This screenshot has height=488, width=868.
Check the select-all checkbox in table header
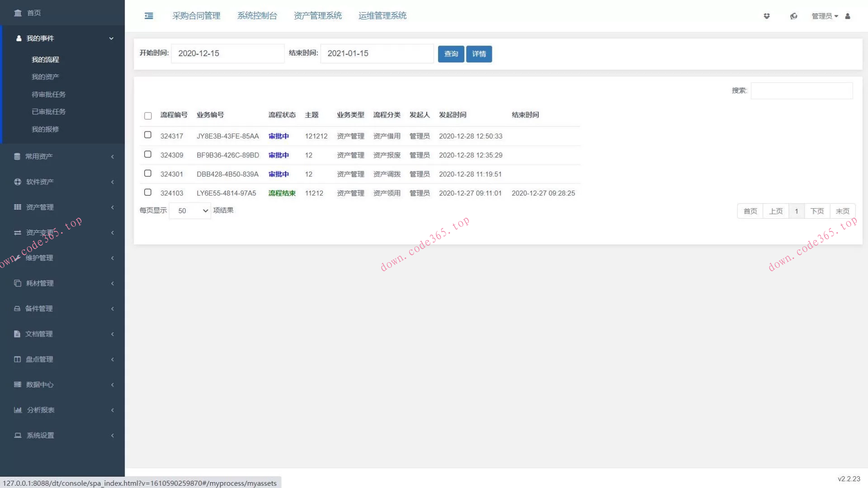click(148, 116)
